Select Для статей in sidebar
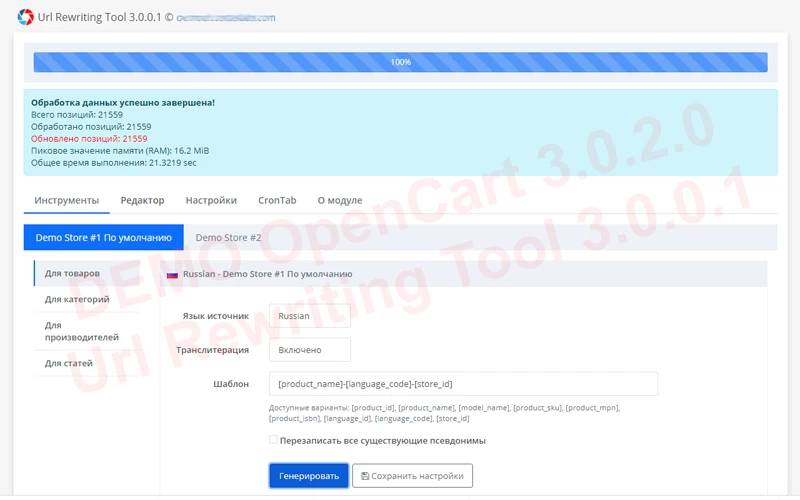 [x=87, y=363]
